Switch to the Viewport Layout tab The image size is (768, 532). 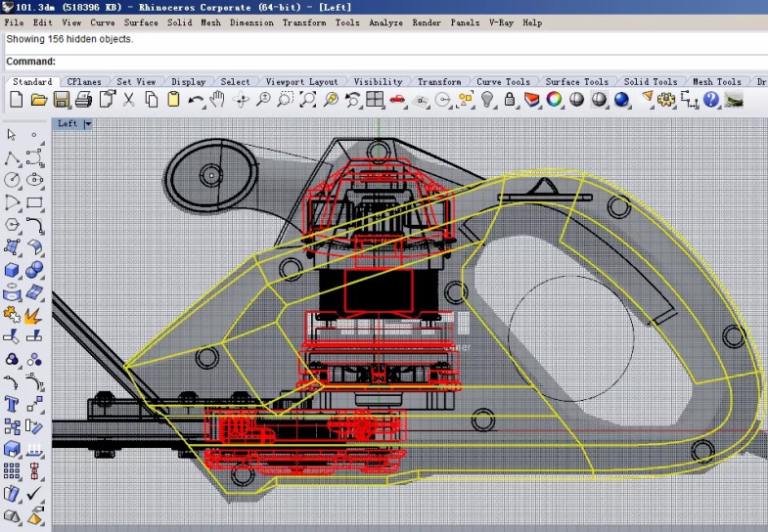pos(302,82)
